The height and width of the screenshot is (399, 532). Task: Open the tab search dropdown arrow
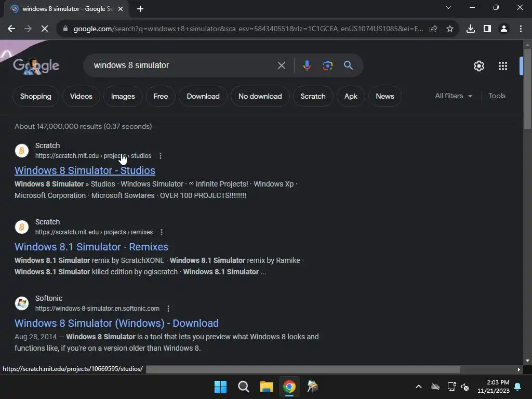448,7
